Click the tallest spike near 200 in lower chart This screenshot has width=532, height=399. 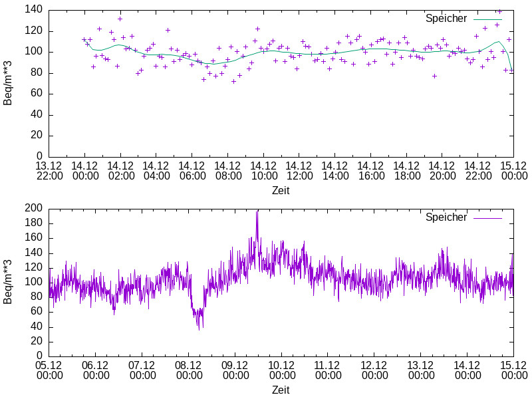tap(257, 213)
